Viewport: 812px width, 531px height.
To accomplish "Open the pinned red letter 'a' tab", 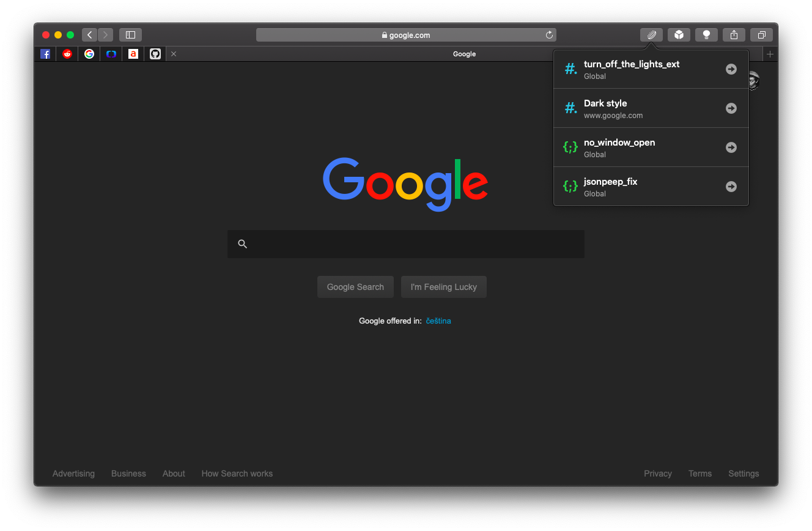I will pos(133,54).
